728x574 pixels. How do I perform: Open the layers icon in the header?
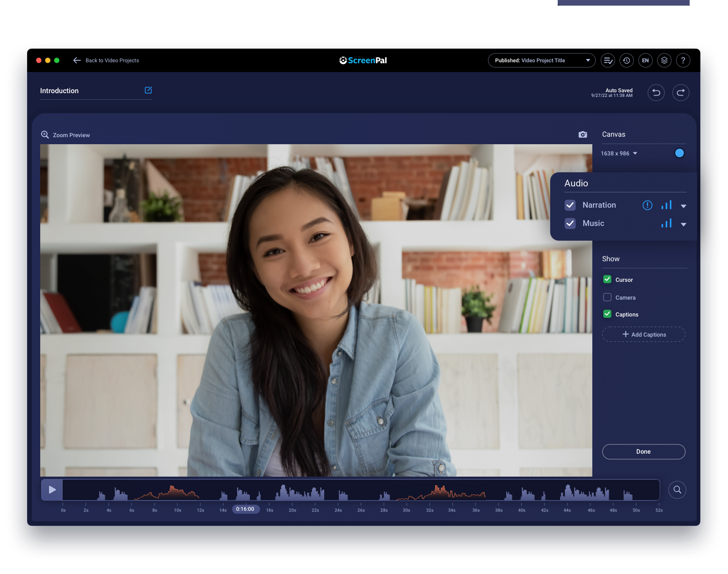[x=664, y=60]
